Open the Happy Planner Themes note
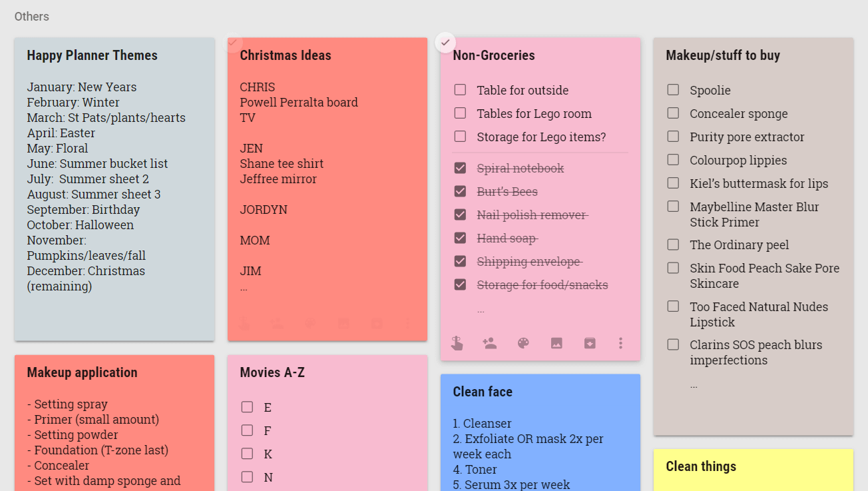The image size is (868, 491). pyautogui.click(x=114, y=189)
